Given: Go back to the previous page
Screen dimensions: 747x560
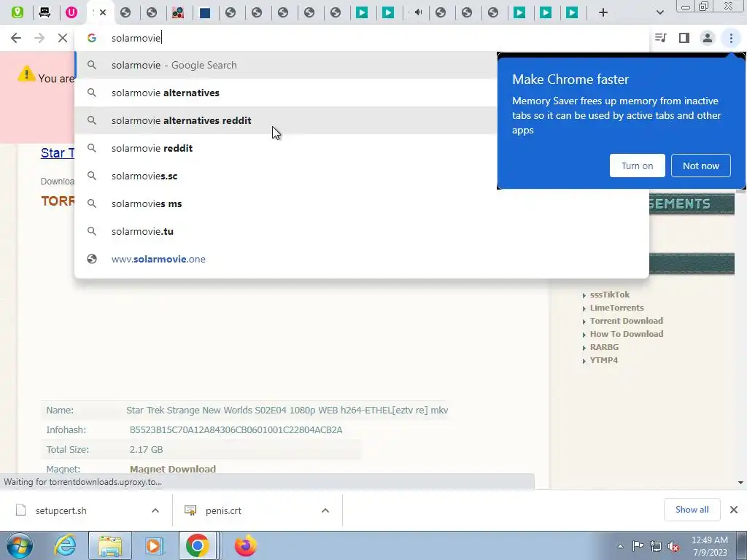Looking at the screenshot, I should point(16,38).
